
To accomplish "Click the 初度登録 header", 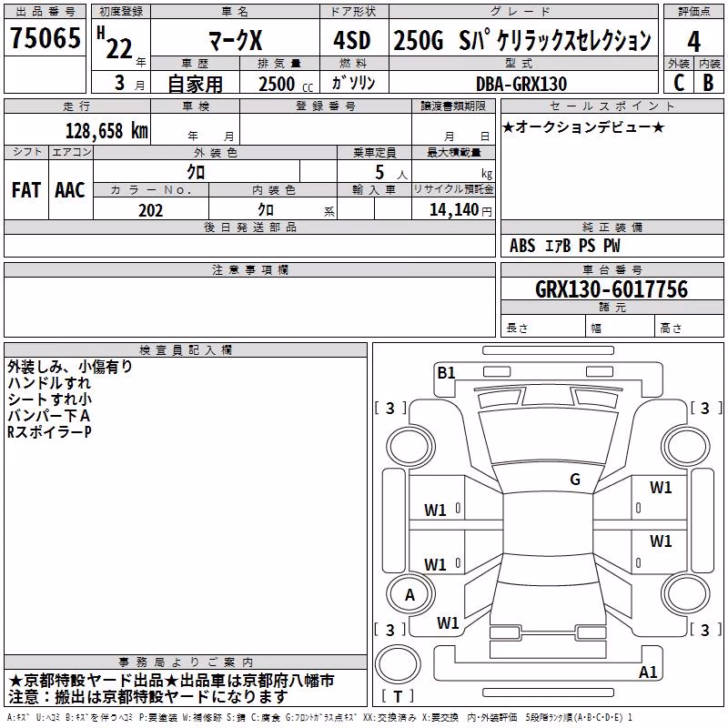I will tap(121, 12).
